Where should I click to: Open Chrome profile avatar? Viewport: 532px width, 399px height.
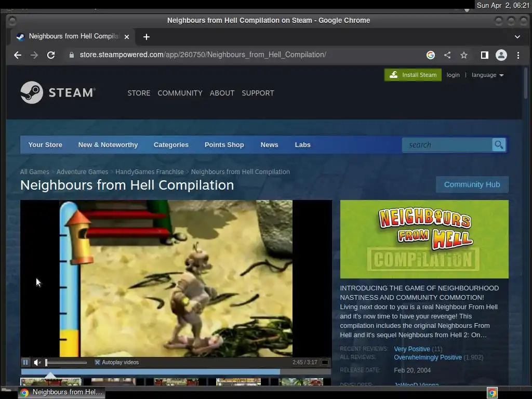pos(501,55)
